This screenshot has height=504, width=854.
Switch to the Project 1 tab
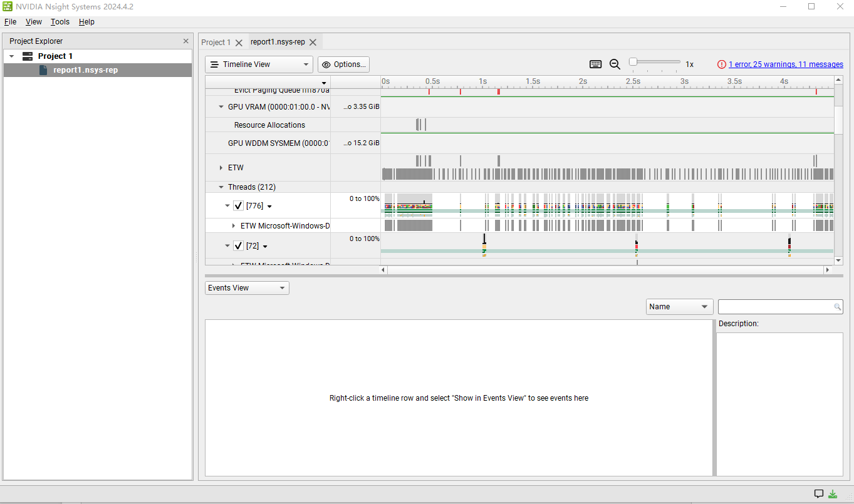point(216,43)
